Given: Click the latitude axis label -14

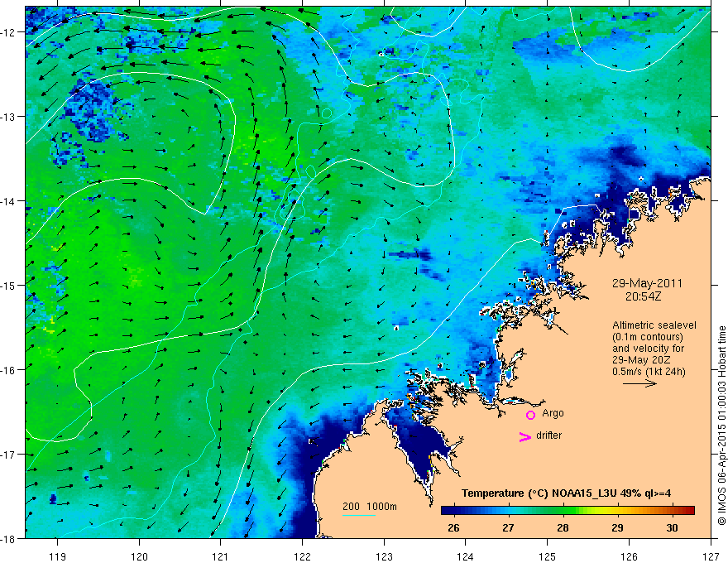Looking at the screenshot, I should coord(8,201).
